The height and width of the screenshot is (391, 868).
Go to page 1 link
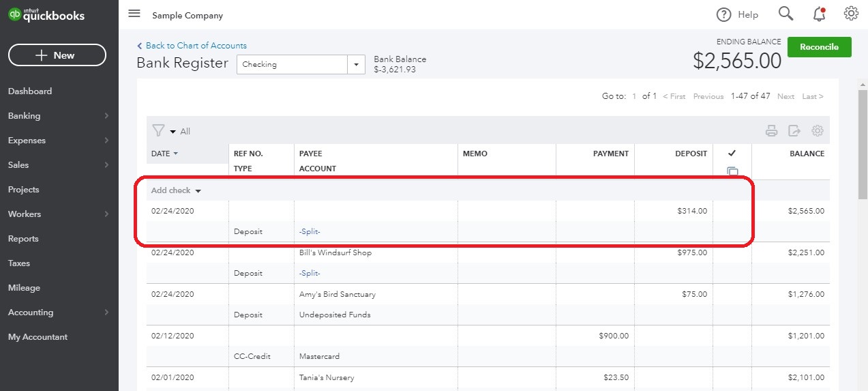click(x=634, y=96)
